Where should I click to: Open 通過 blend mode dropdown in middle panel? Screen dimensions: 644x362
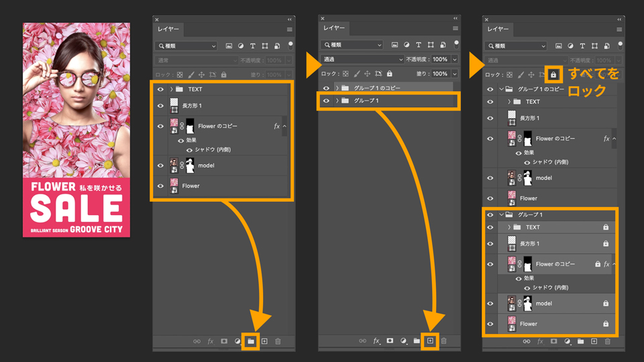pos(363,60)
